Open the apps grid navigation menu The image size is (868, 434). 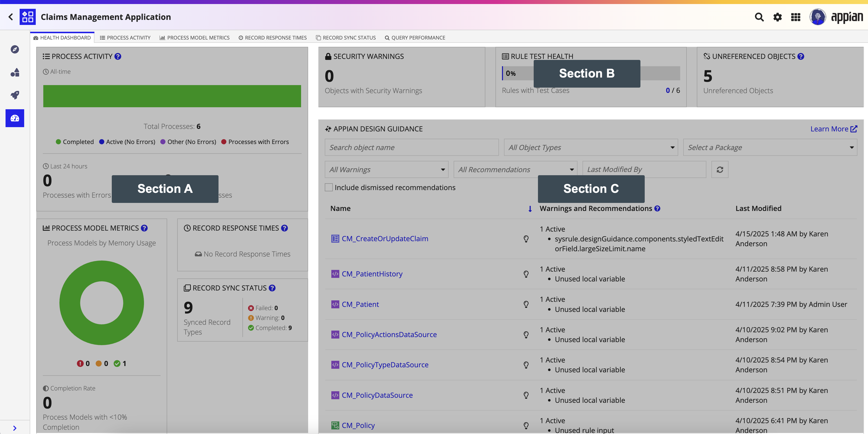795,17
